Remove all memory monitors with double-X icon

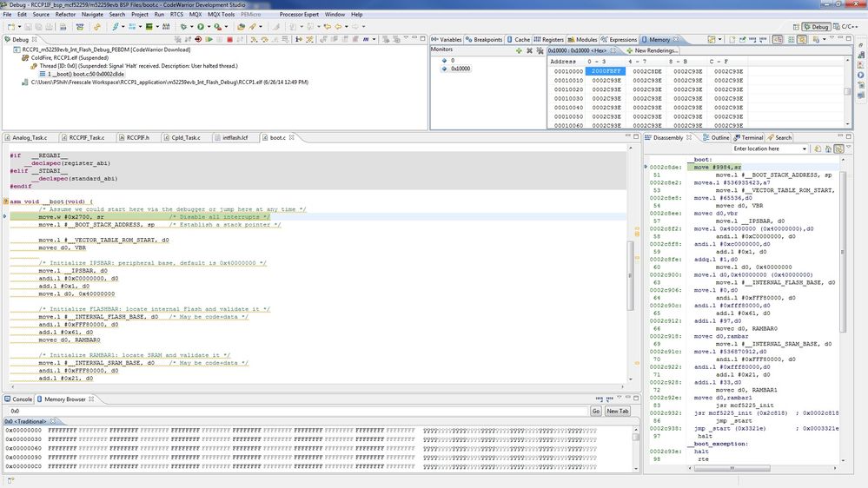pyautogui.click(x=540, y=50)
